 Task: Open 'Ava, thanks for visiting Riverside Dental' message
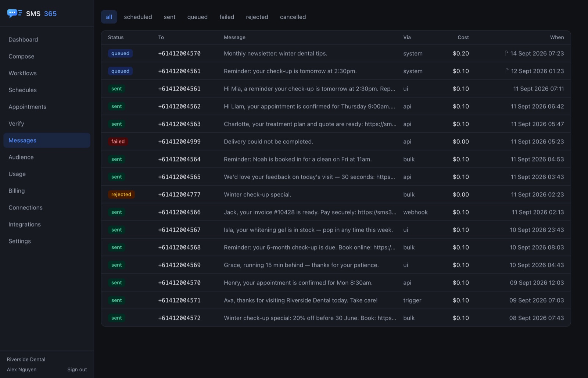click(301, 300)
